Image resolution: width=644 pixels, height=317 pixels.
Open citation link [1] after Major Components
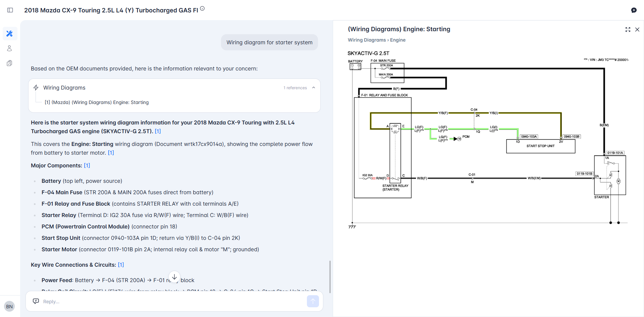[87, 165]
